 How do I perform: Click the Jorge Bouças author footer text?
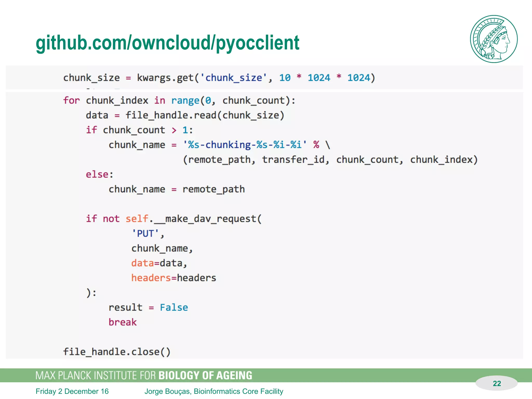(x=214, y=391)
